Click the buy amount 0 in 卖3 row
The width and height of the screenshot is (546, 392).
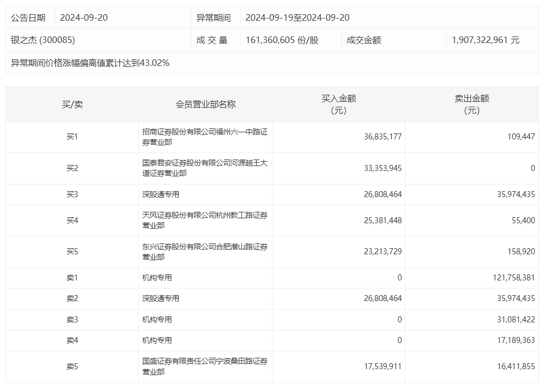(399, 320)
